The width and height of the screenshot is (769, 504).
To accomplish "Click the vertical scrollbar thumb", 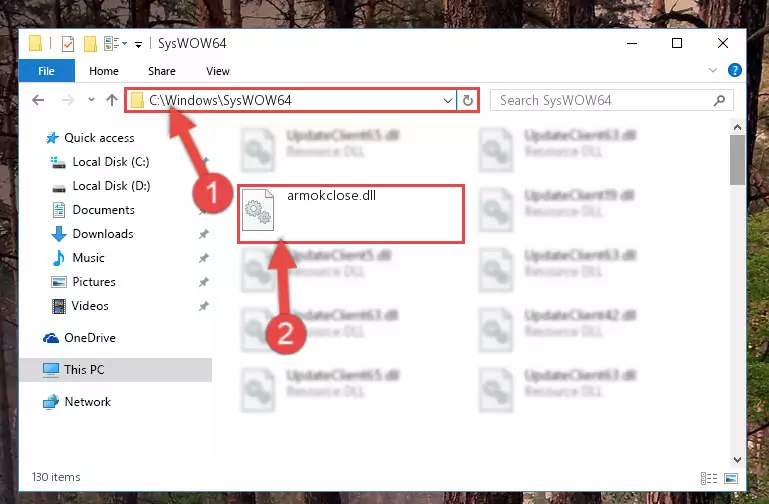I will point(737,160).
